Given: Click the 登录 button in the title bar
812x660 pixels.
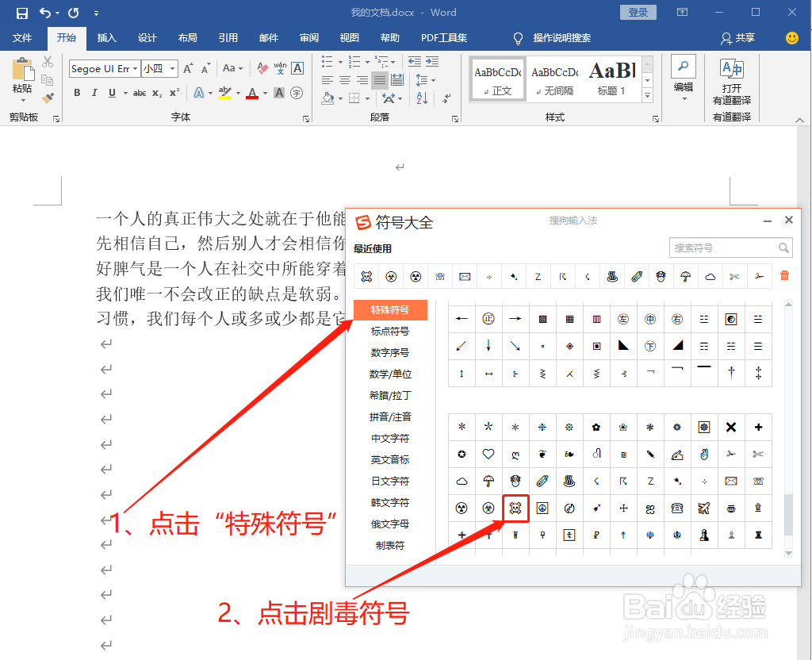Looking at the screenshot, I should [638, 13].
